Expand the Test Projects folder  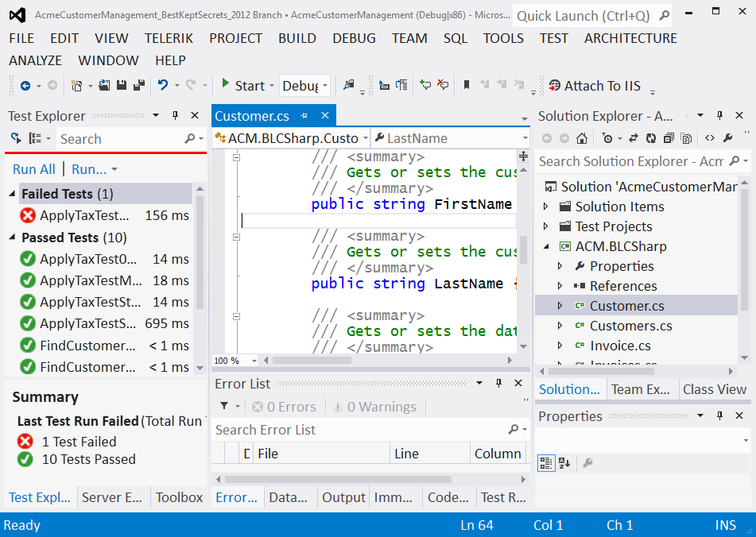(x=546, y=226)
